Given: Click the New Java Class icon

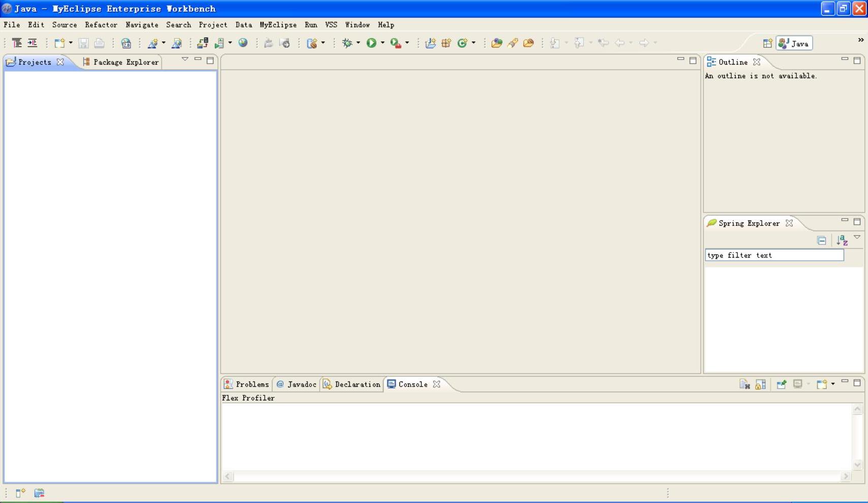Looking at the screenshot, I should point(462,43).
